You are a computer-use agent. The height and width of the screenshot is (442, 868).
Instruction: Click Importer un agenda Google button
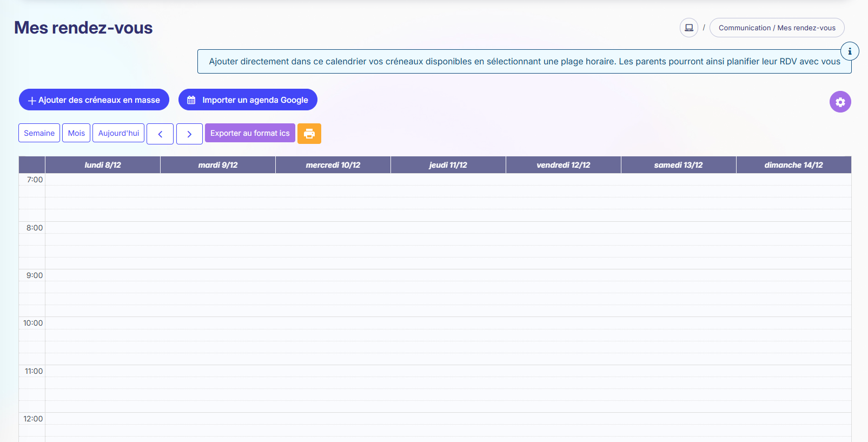(x=248, y=100)
